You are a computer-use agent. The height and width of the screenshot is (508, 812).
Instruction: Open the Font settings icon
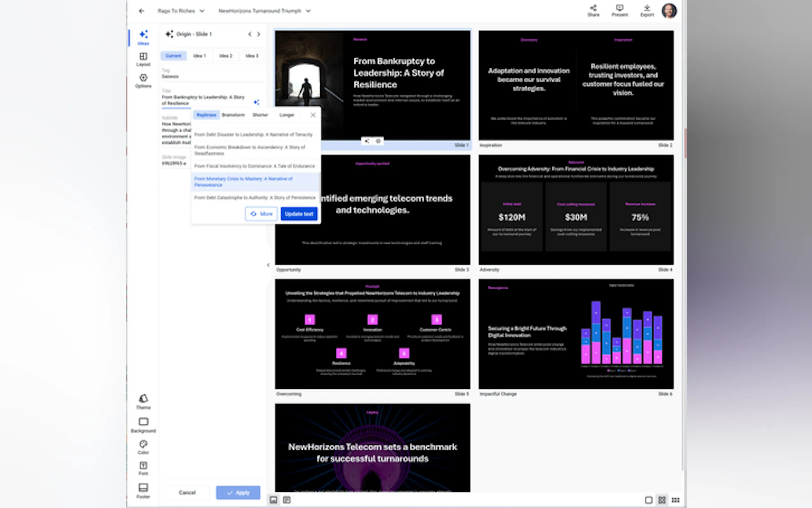pyautogui.click(x=143, y=466)
